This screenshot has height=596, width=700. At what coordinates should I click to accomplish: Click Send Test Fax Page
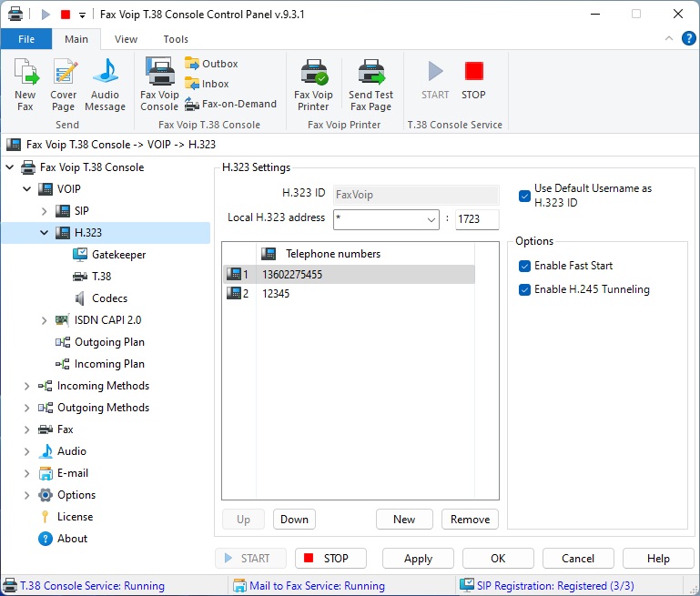point(371,85)
